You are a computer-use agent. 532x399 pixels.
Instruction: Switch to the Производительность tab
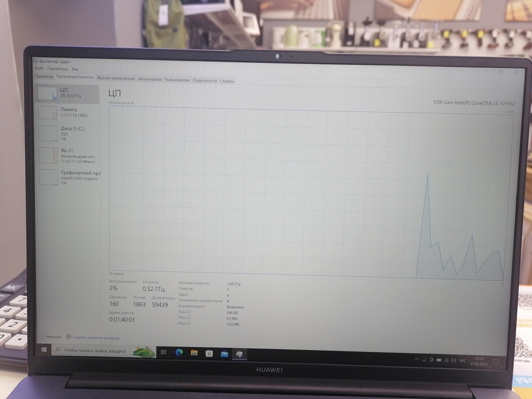75,77
